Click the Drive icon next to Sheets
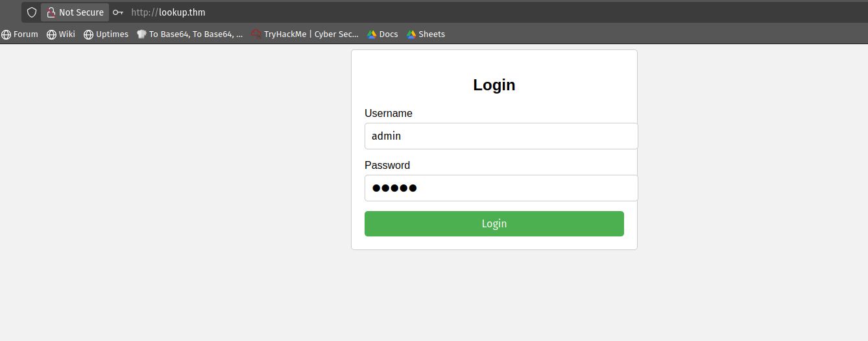 coord(411,34)
